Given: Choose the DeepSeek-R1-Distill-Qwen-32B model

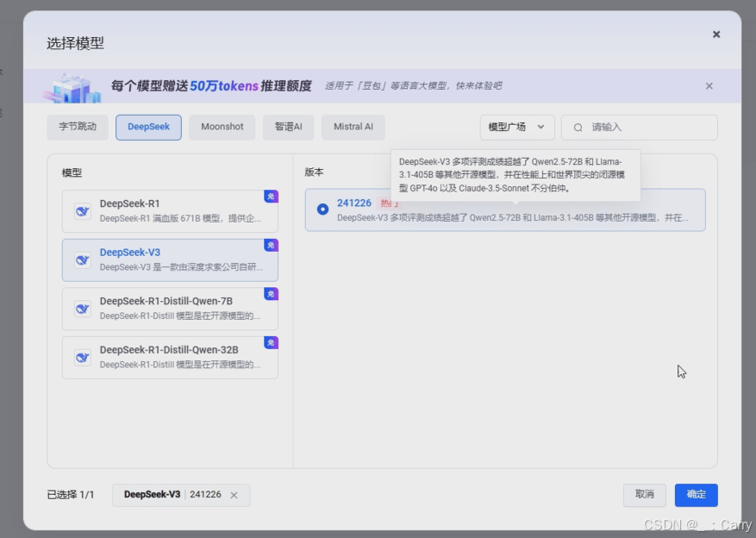Looking at the screenshot, I should point(170,357).
